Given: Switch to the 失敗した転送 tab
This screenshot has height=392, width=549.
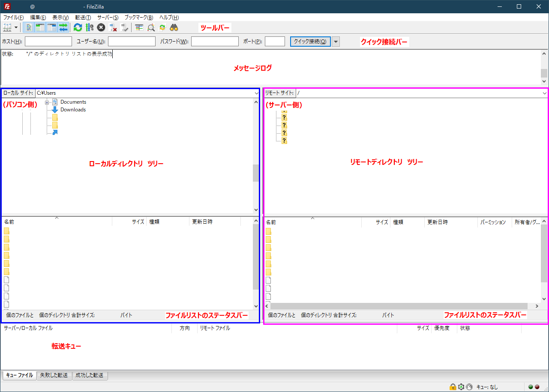Looking at the screenshot, I should pos(54,375).
